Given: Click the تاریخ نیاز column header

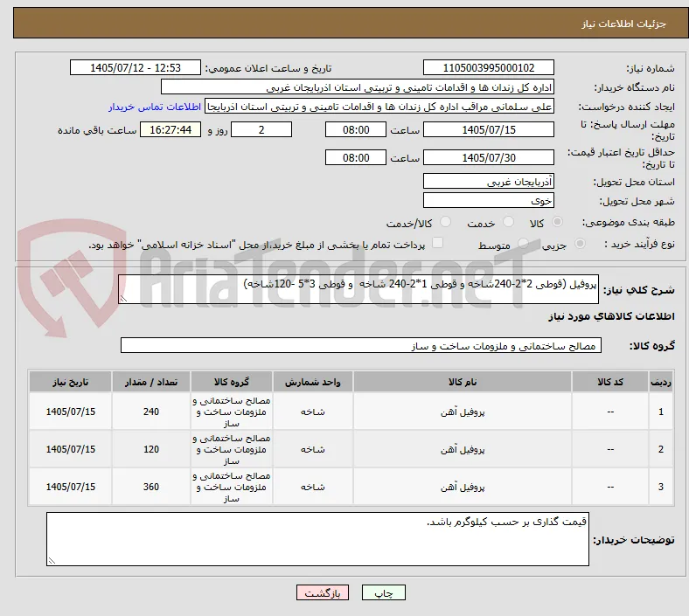Looking at the screenshot, I should tap(70, 382).
